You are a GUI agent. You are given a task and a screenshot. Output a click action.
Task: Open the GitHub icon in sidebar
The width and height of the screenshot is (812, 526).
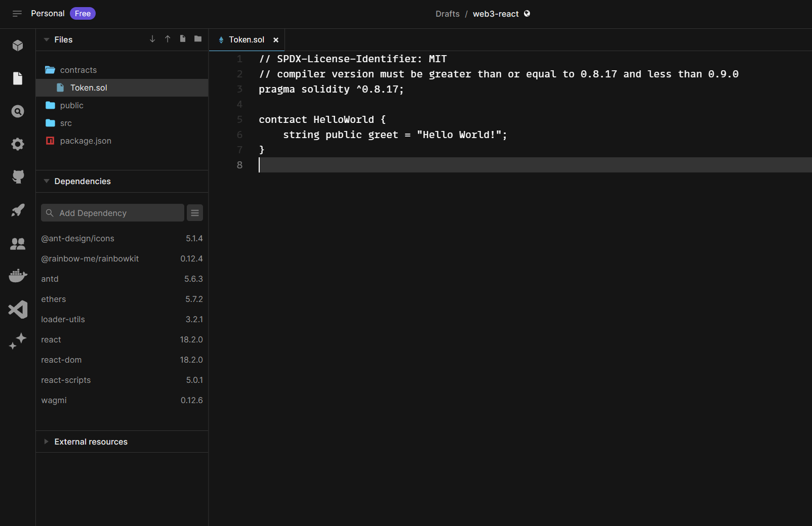tap(18, 177)
